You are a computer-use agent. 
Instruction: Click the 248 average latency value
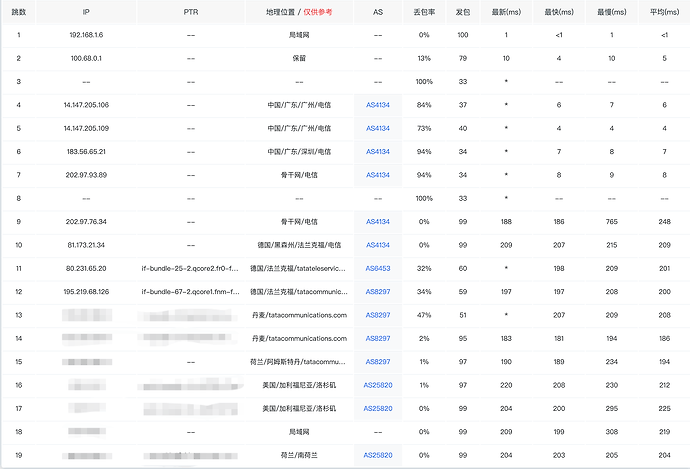[664, 222]
